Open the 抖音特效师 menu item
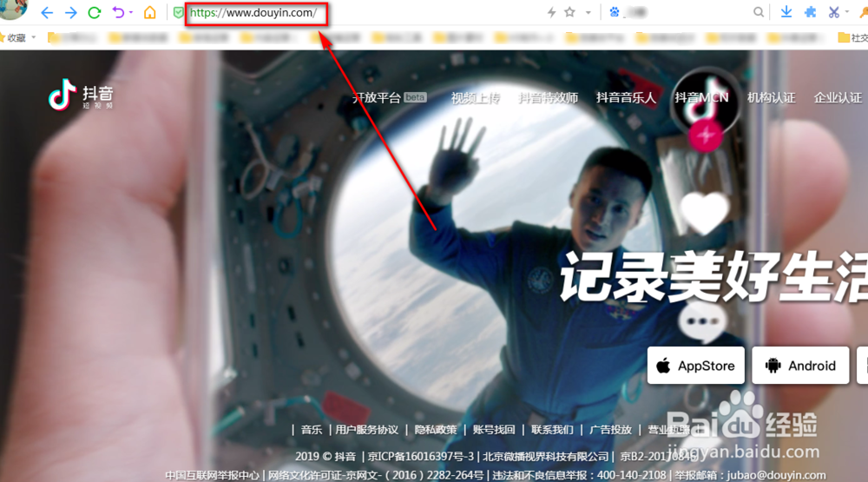 (x=548, y=98)
